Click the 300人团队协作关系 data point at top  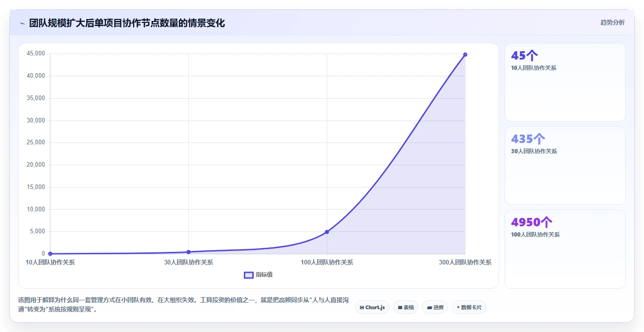click(x=465, y=54)
